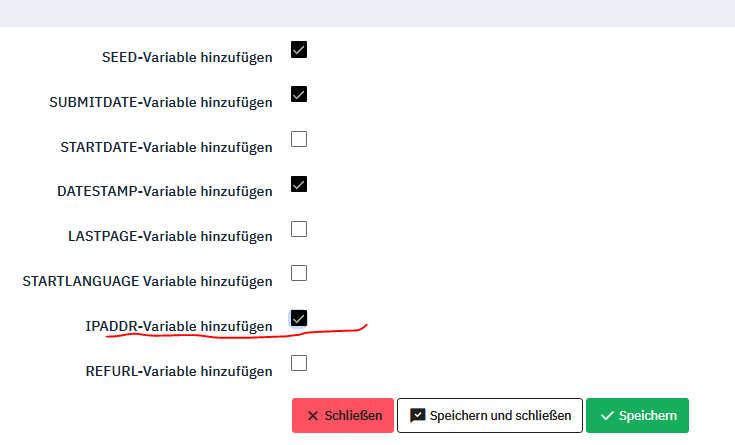This screenshot has height=445, width=735.
Task: Choose the Speichern und schließen button
Action: [489, 415]
